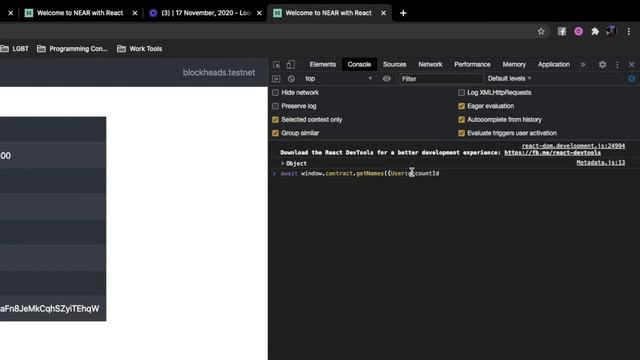
Task: Click the purple circle extension icon
Action: click(x=578, y=31)
